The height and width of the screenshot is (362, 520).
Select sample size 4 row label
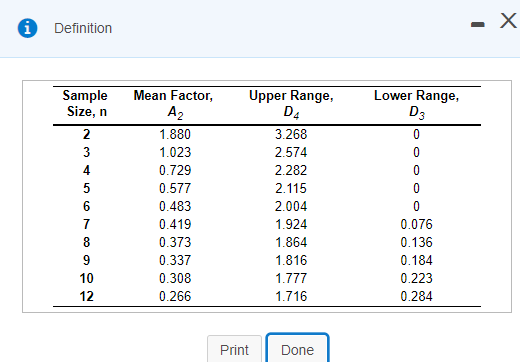(87, 171)
